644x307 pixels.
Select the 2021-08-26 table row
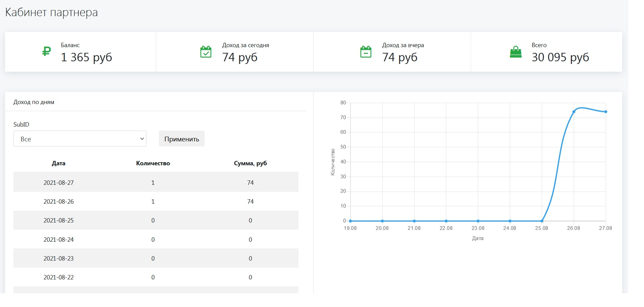(x=156, y=201)
